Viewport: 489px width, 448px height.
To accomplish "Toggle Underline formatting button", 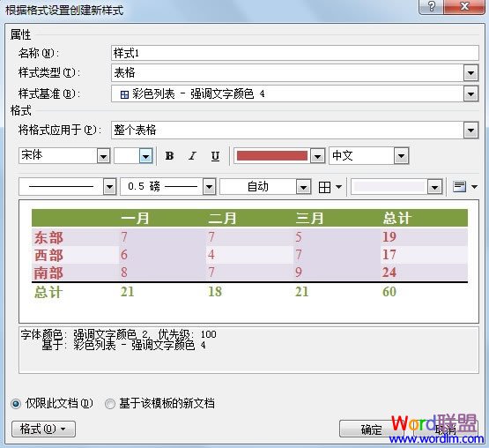I will [x=215, y=156].
